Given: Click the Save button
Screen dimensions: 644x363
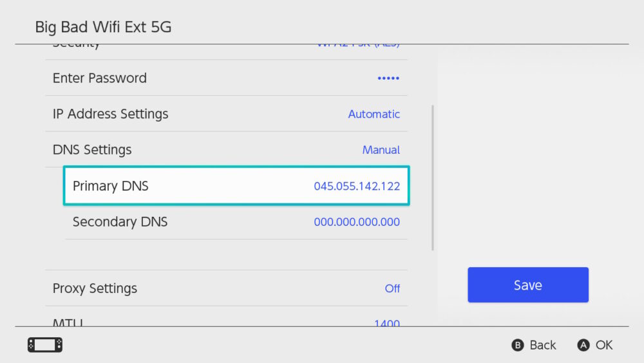Looking at the screenshot, I should pos(527,285).
